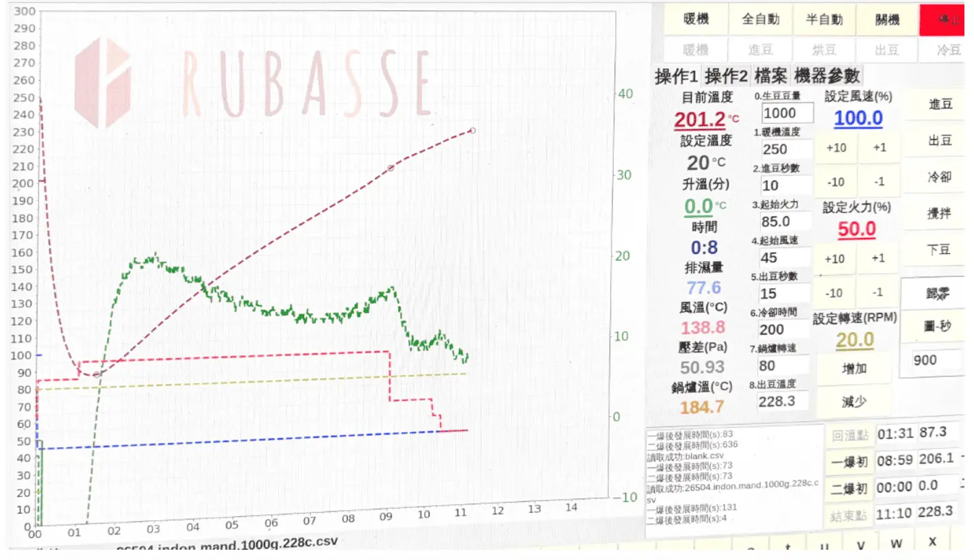Select the end point marker on curve
Viewport: 974px width, 560px height.
point(472,130)
